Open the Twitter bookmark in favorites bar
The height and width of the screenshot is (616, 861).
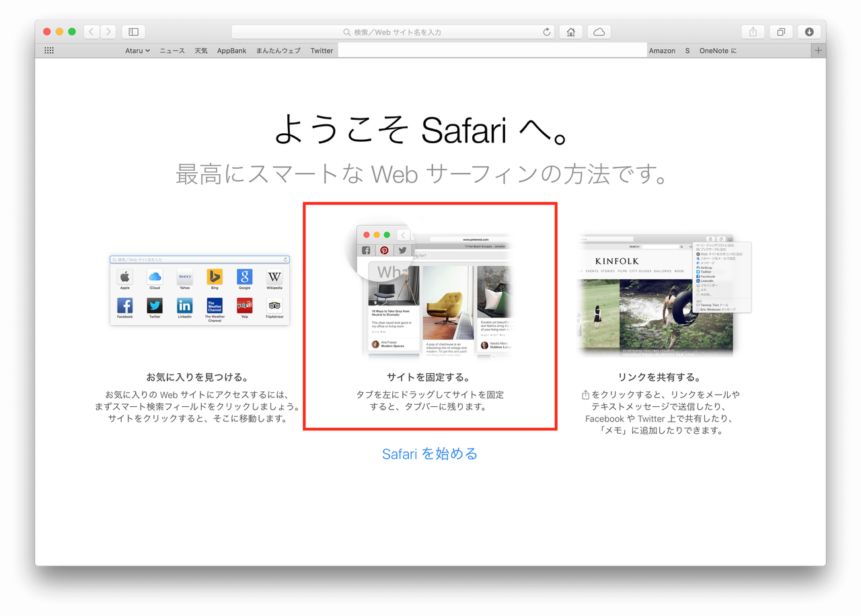(x=322, y=50)
